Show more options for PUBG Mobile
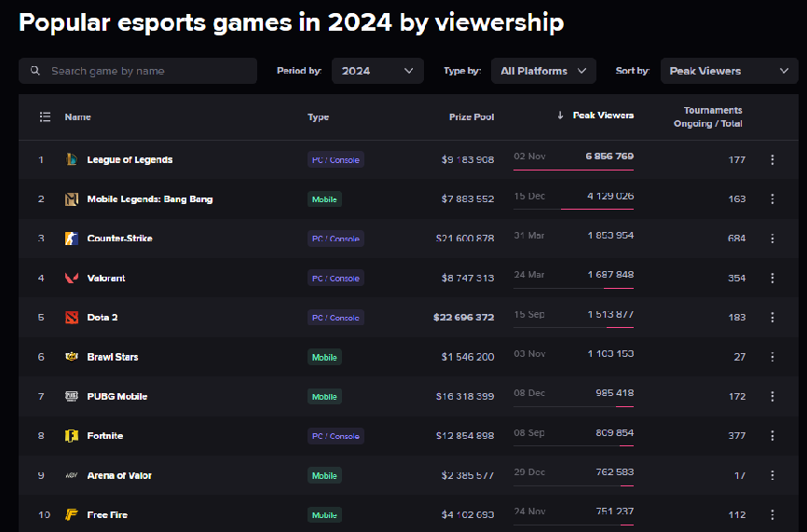Image resolution: width=807 pixels, height=532 pixels. [772, 396]
